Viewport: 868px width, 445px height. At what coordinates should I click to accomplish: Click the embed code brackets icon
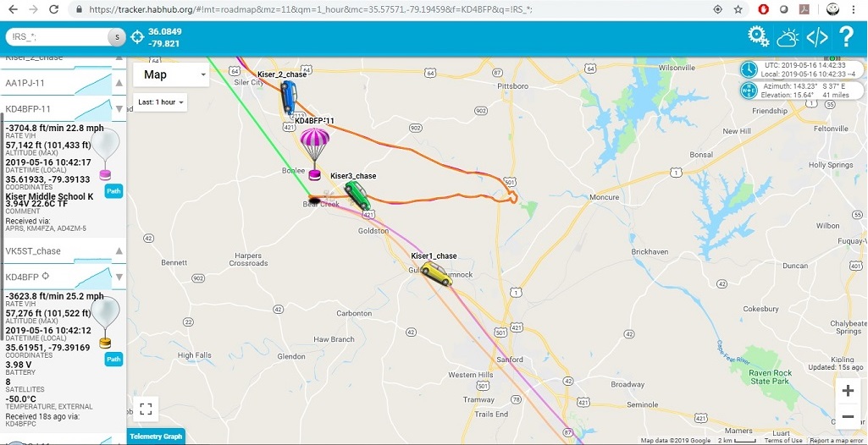[817, 37]
